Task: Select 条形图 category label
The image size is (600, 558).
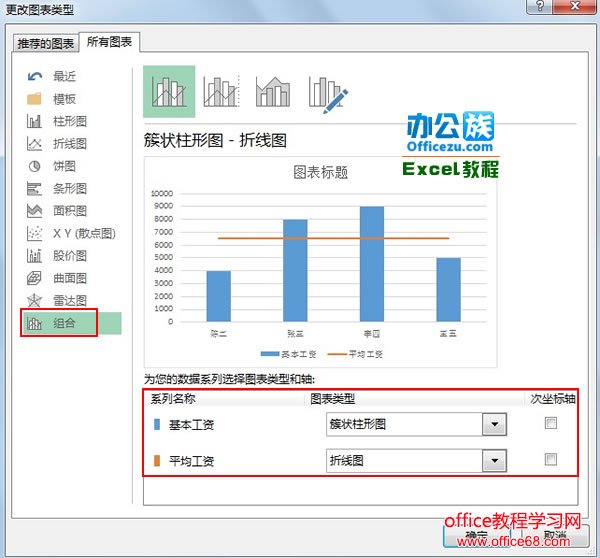Action: (70, 188)
